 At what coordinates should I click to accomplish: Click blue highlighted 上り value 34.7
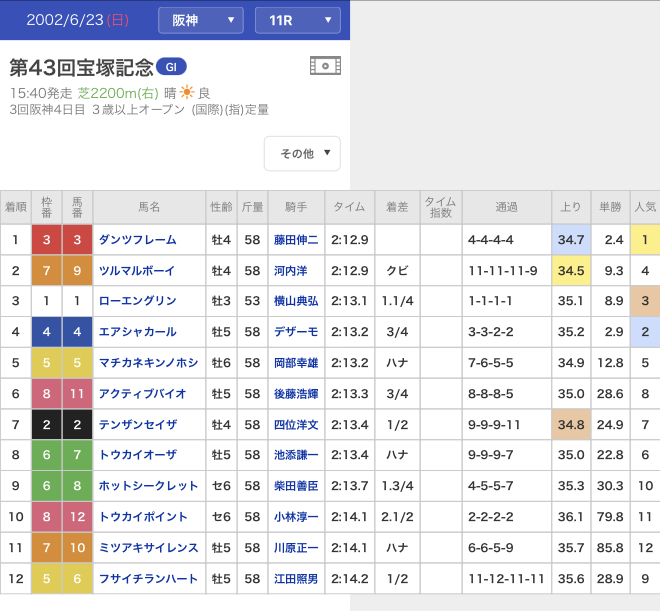[x=571, y=240]
